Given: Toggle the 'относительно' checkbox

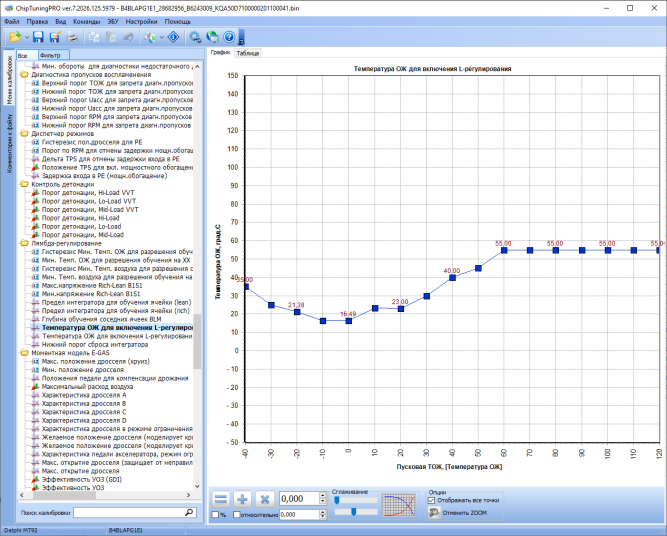Looking at the screenshot, I should click(x=237, y=515).
